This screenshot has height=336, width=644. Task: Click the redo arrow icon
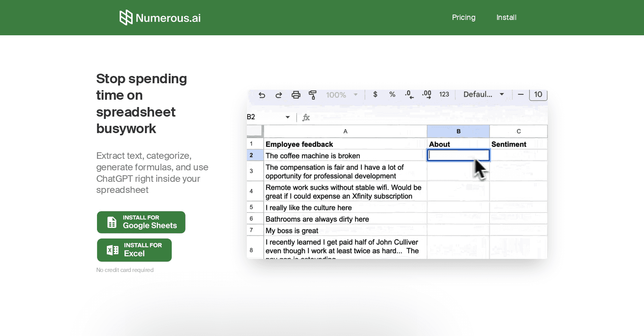[279, 95]
